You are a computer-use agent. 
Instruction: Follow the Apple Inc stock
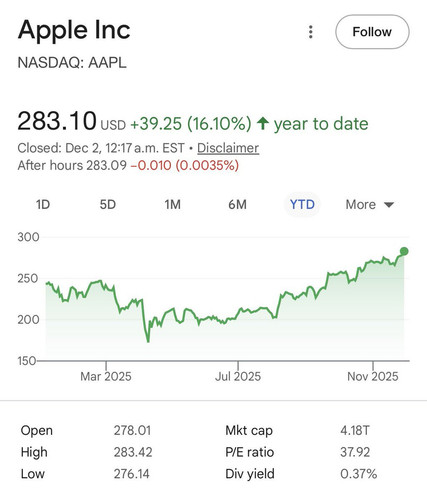click(372, 32)
